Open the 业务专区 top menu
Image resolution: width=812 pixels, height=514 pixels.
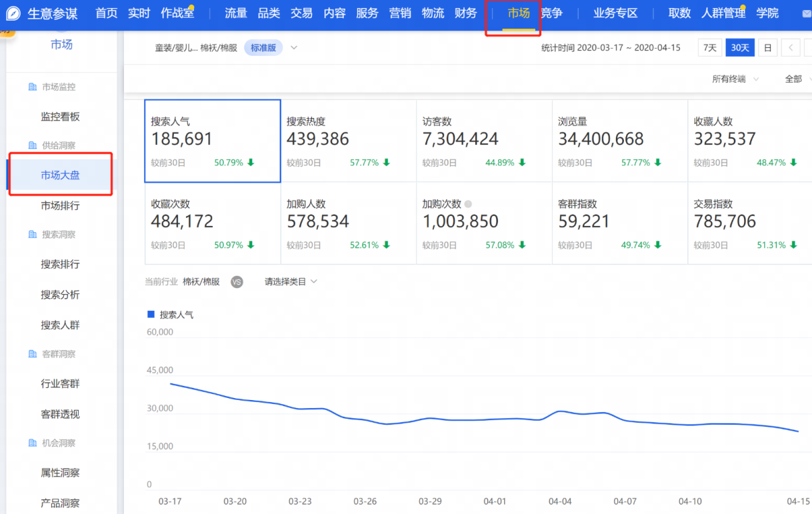click(x=615, y=13)
